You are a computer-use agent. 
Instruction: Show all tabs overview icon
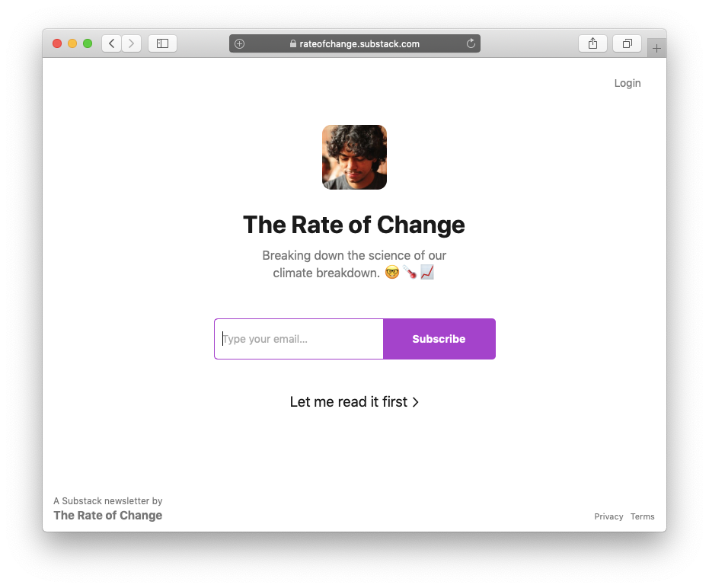pyautogui.click(x=627, y=43)
